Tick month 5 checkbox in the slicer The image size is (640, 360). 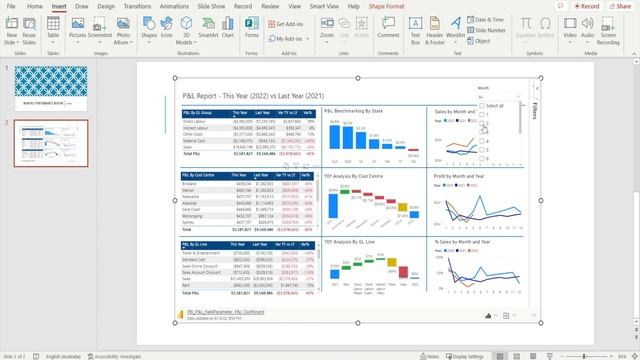(482, 150)
